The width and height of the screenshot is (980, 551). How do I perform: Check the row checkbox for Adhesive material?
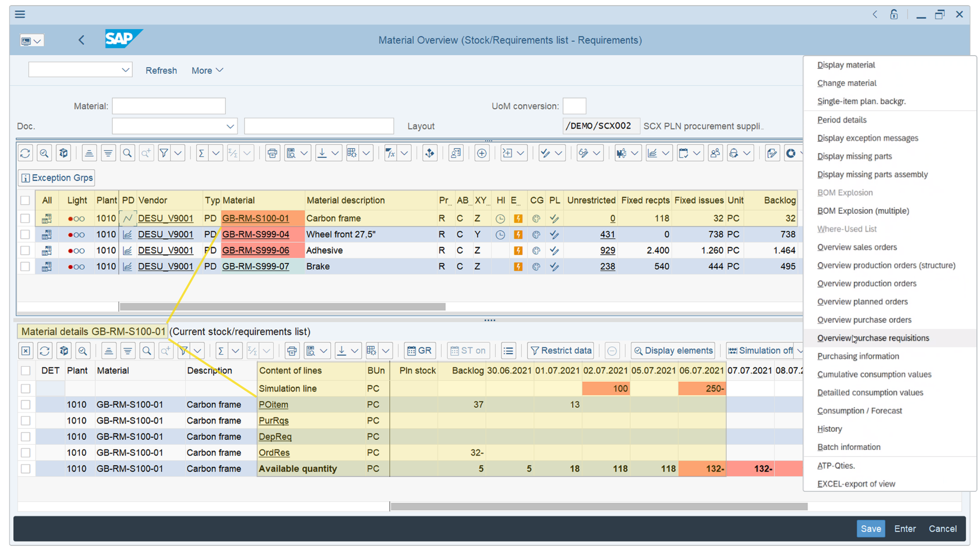pyautogui.click(x=25, y=250)
